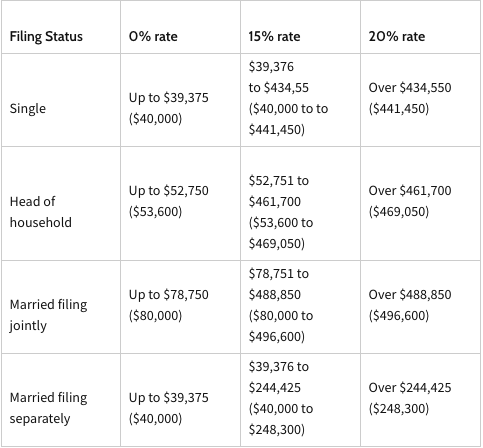Viewport: 483px width, 448px height.
Task: Select the 0% rate column header
Action: pyautogui.click(x=180, y=27)
